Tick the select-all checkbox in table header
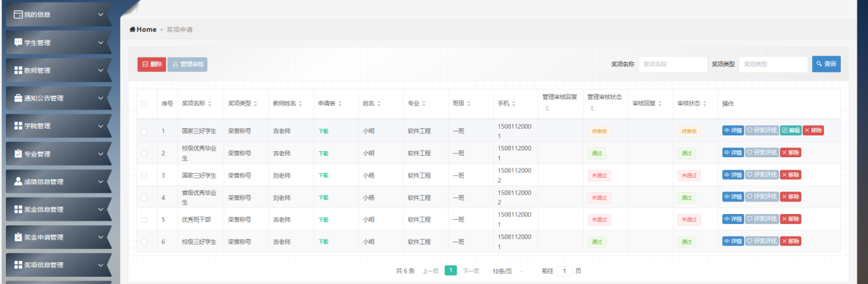Image resolution: width=868 pixels, height=284 pixels. click(144, 104)
